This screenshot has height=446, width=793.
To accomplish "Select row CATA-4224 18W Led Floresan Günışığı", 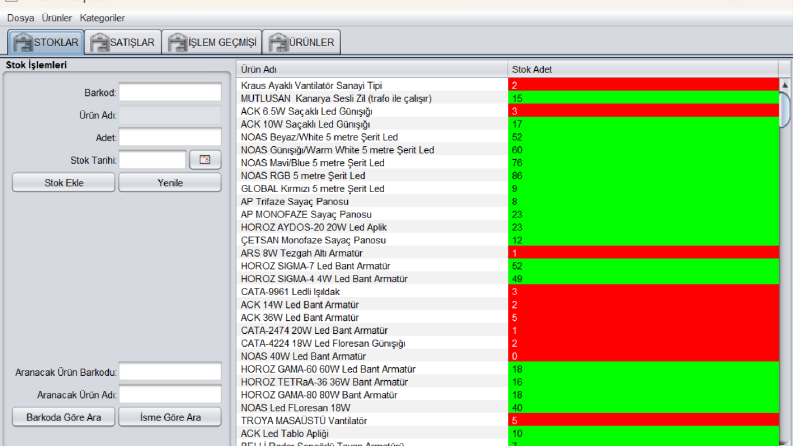I will 508,343.
